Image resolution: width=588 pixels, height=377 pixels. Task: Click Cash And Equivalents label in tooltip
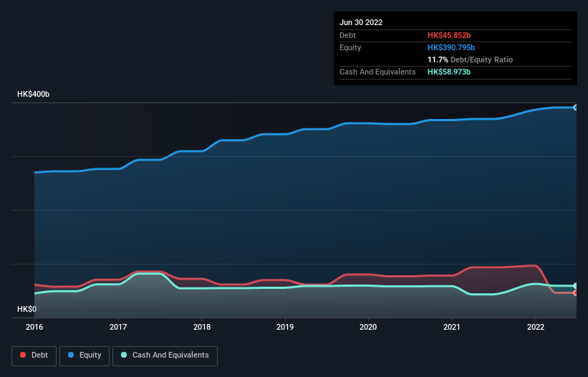pos(377,72)
